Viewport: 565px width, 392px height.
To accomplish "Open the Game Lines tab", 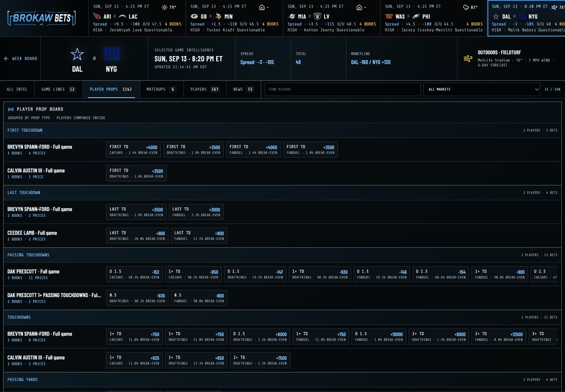I will click(58, 89).
